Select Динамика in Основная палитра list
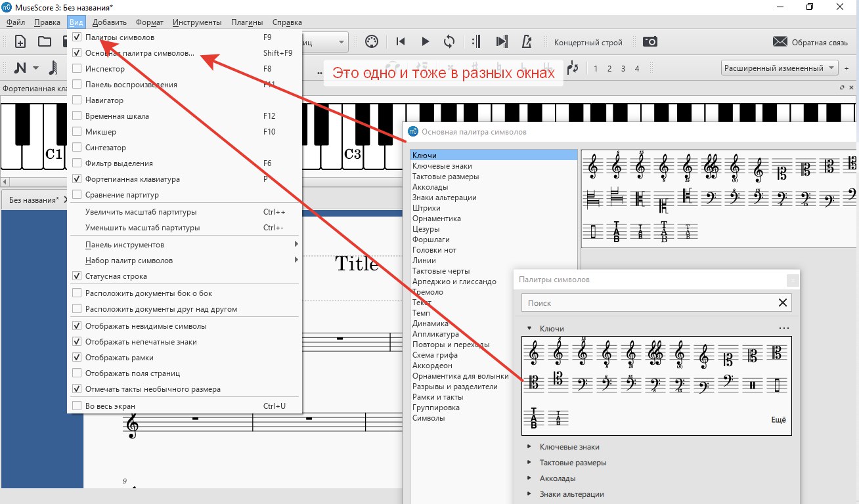Image resolution: width=859 pixels, height=504 pixels. pyautogui.click(x=431, y=324)
